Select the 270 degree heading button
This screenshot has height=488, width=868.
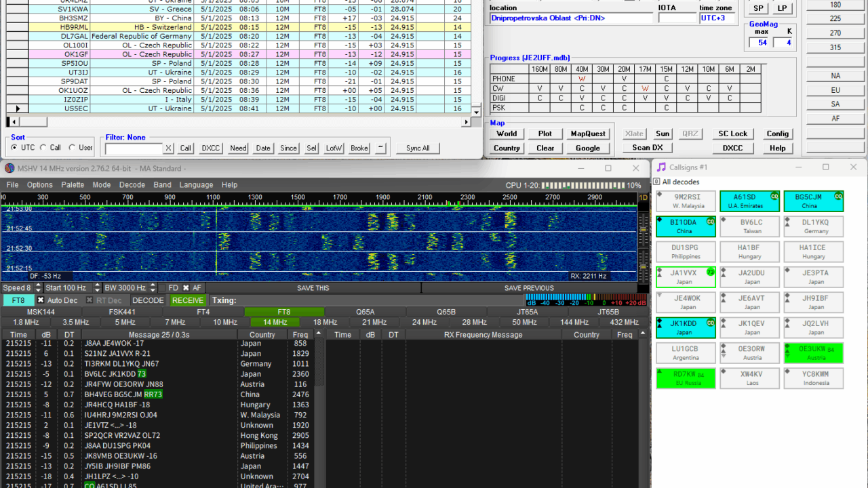click(835, 33)
